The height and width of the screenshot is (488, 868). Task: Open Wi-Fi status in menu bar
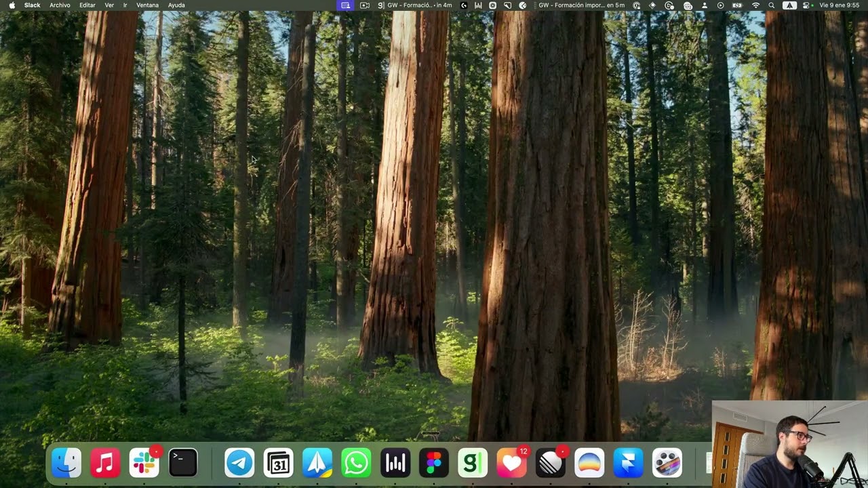[x=756, y=5]
